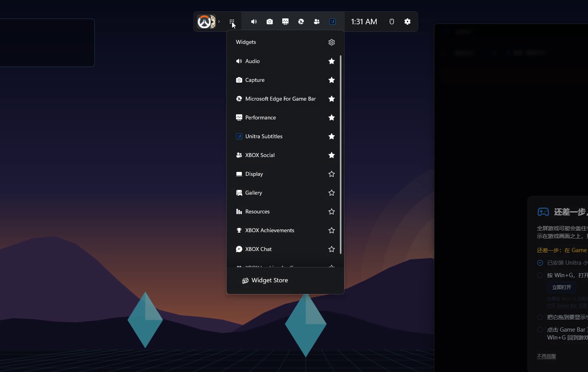Click the widget list scrollbar
The image size is (588, 372).
[x=341, y=155]
